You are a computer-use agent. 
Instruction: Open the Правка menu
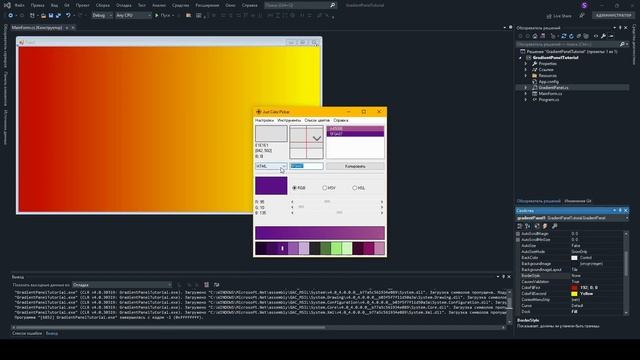pos(38,5)
